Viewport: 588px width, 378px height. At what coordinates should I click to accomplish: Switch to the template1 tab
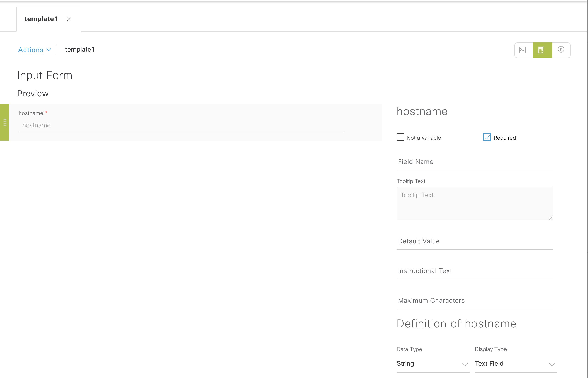point(41,19)
